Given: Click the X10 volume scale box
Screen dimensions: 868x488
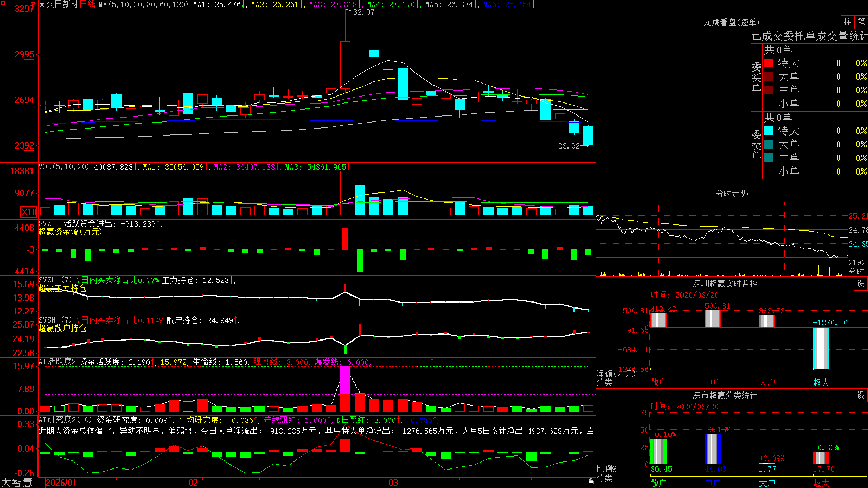Looking at the screenshot, I should click(x=29, y=212).
